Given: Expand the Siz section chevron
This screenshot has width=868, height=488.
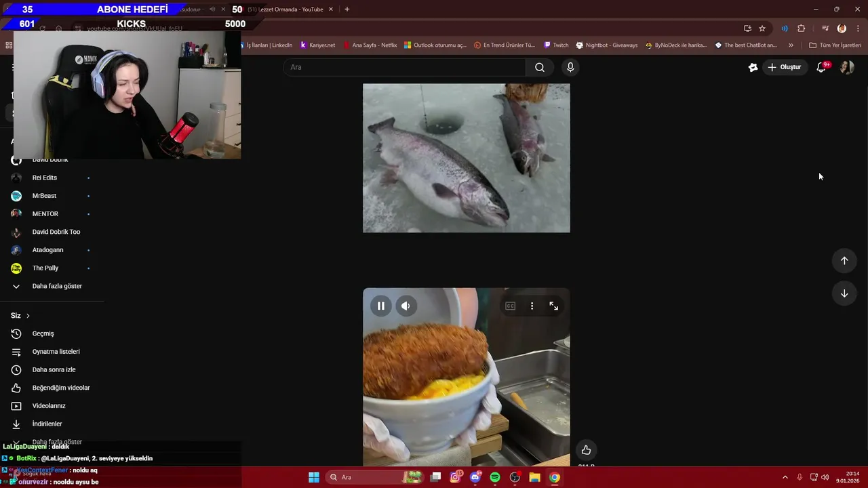Looking at the screenshot, I should coord(28,316).
